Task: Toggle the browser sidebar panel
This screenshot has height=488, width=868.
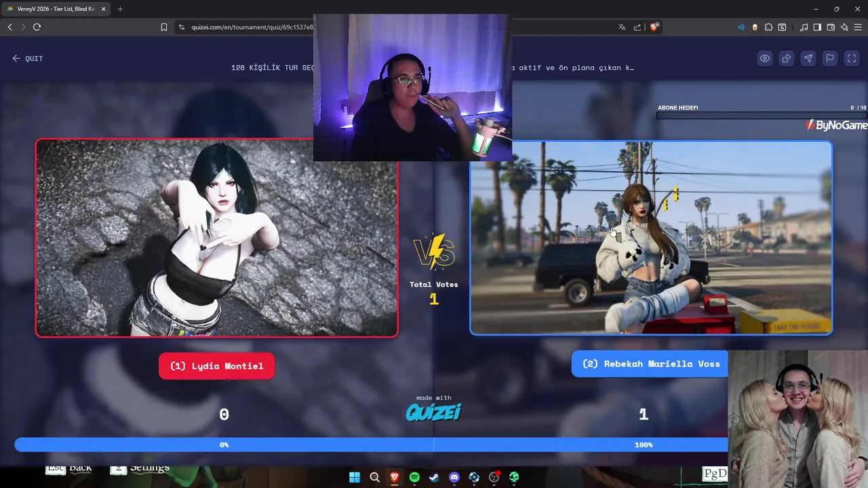Action: [x=817, y=27]
